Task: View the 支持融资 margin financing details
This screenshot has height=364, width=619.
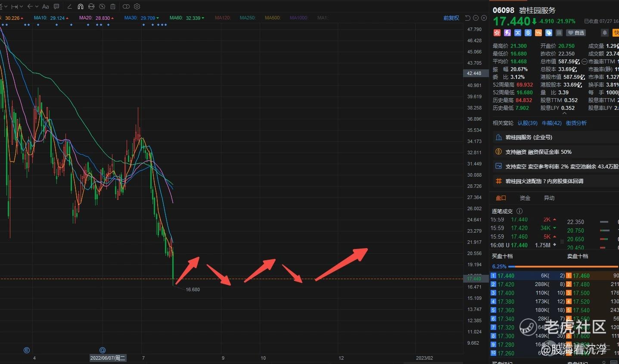Action: [556, 152]
